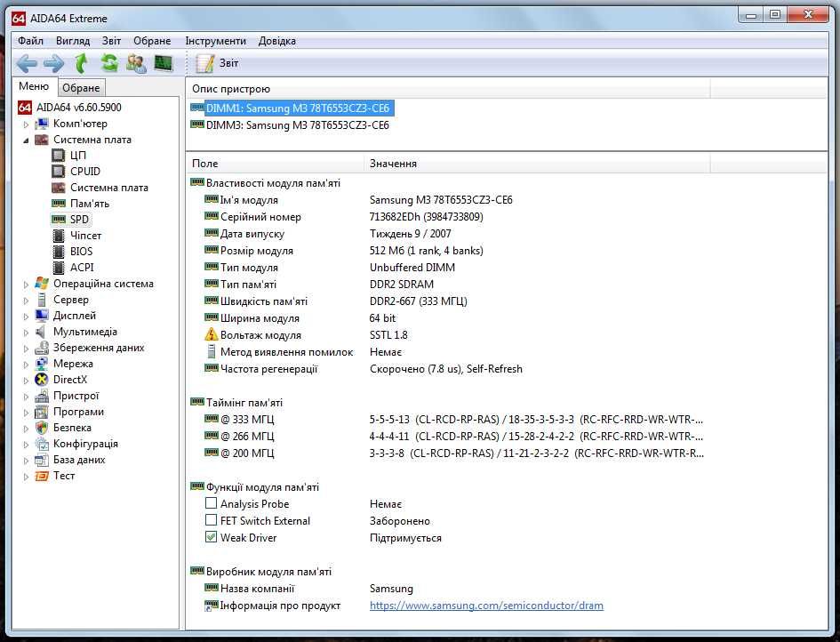
Task: Expand the Мультимедіа tree node
Action: pyautogui.click(x=26, y=333)
